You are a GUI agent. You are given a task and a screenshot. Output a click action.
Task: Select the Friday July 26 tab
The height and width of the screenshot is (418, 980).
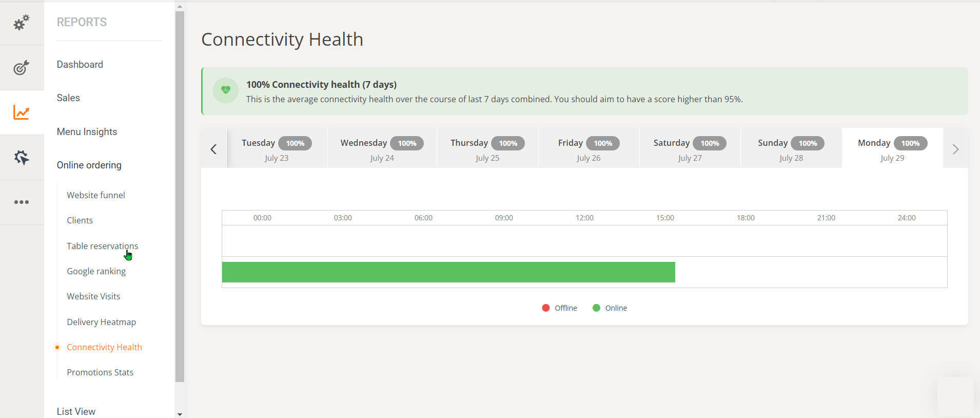point(589,149)
